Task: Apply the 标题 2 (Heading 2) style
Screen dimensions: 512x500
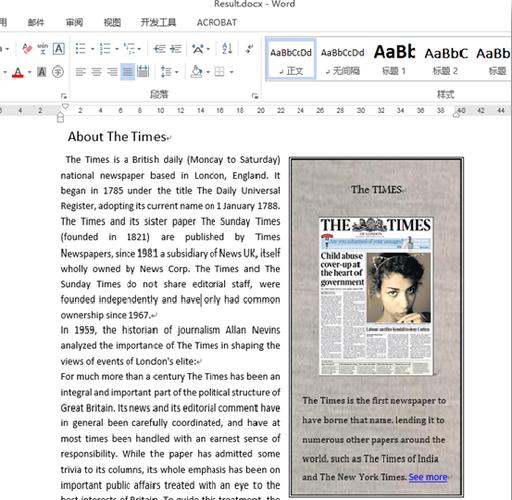Action: point(446,59)
